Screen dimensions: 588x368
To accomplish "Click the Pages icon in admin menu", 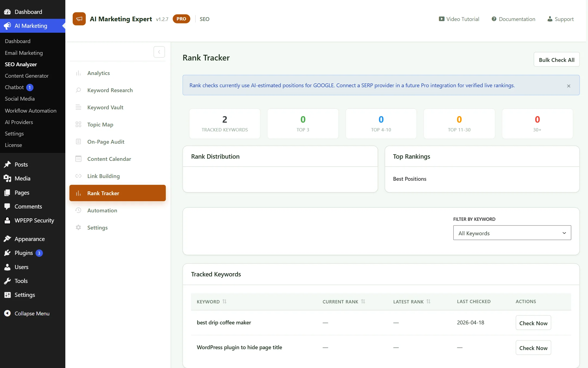I will click(7, 192).
